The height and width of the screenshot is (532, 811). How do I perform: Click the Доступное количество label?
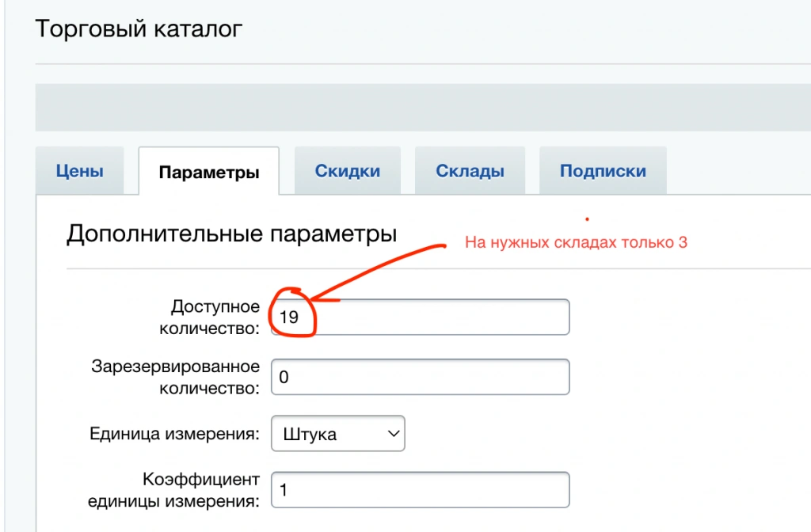pos(209,317)
